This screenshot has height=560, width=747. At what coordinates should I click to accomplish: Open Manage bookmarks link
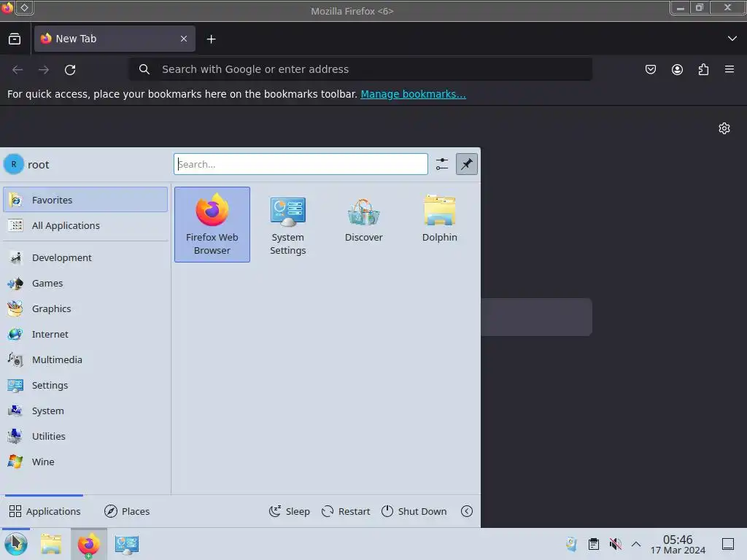(x=413, y=94)
